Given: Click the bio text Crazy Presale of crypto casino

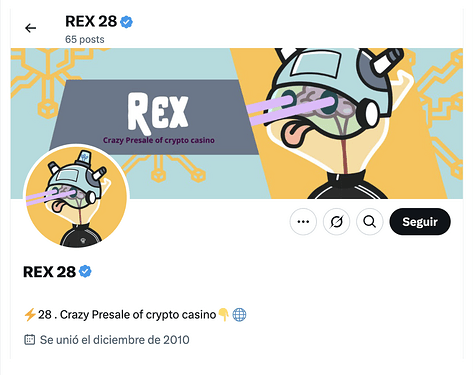Looking at the screenshot, I should (x=138, y=315).
